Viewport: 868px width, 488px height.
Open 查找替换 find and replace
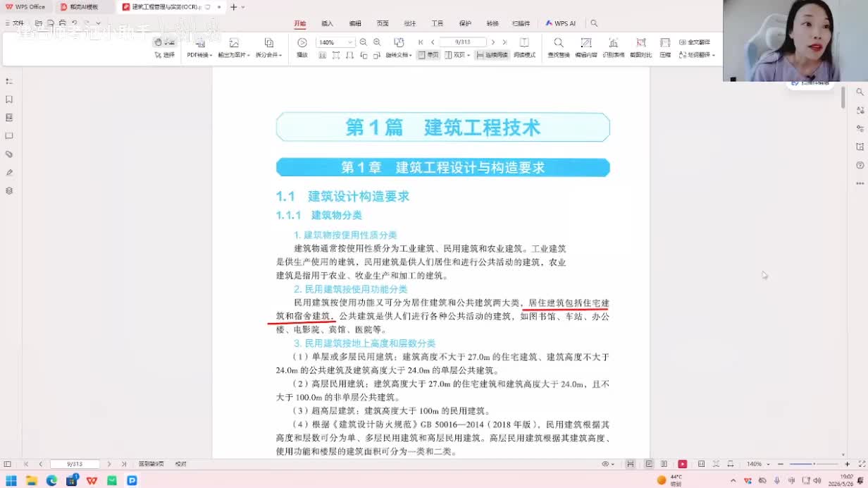tap(559, 48)
